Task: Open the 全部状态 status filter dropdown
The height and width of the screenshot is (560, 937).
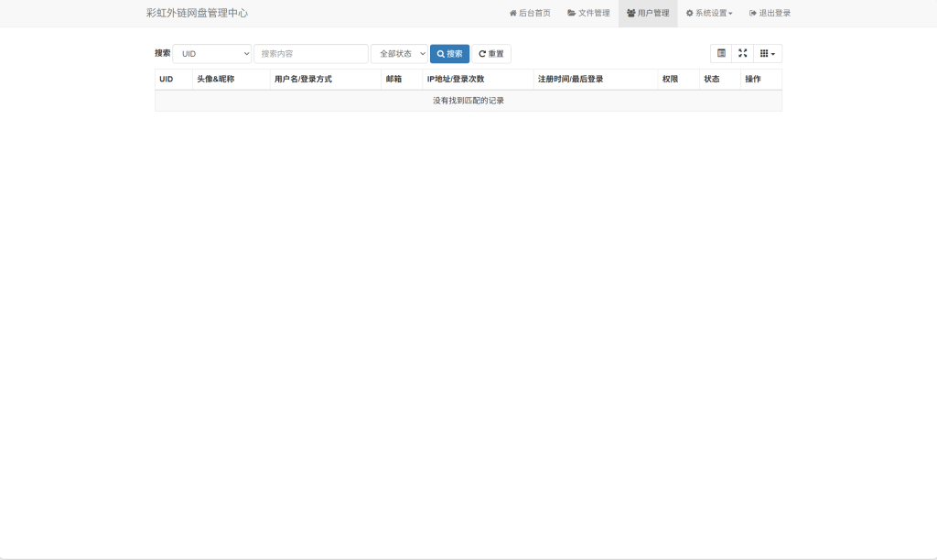Action: click(x=399, y=53)
